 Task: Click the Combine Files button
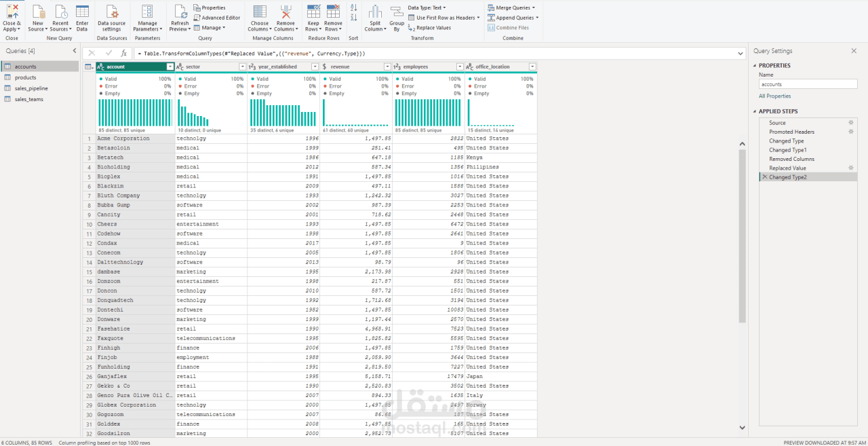coord(509,28)
